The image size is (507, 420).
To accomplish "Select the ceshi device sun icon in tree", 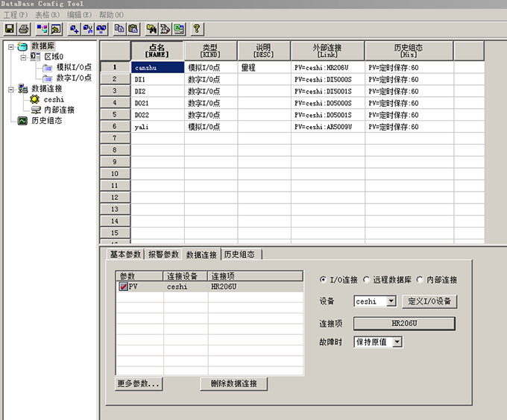I will [34, 99].
